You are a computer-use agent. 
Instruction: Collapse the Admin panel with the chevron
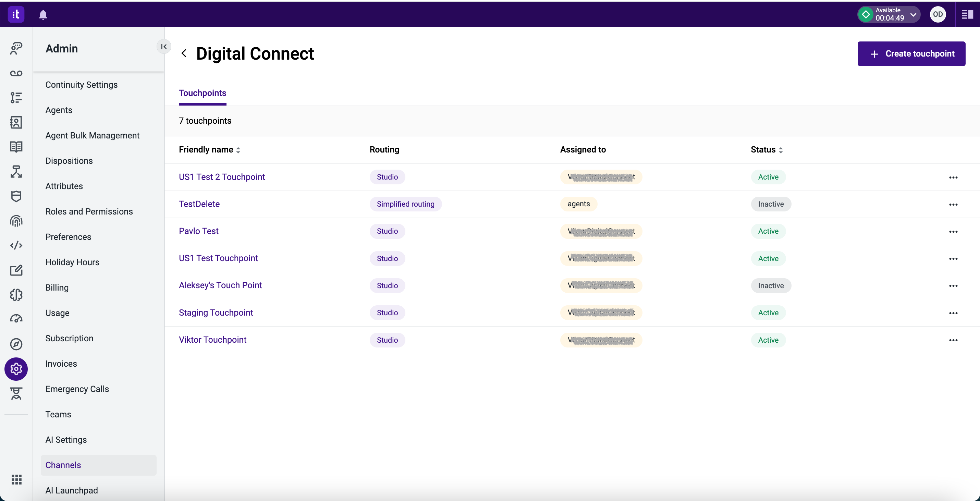(163, 47)
